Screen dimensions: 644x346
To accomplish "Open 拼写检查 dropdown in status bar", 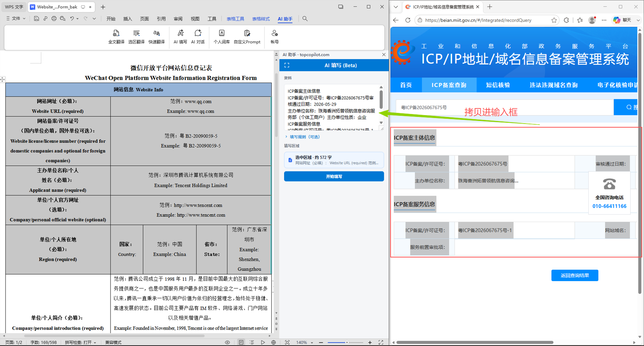I will [81, 342].
